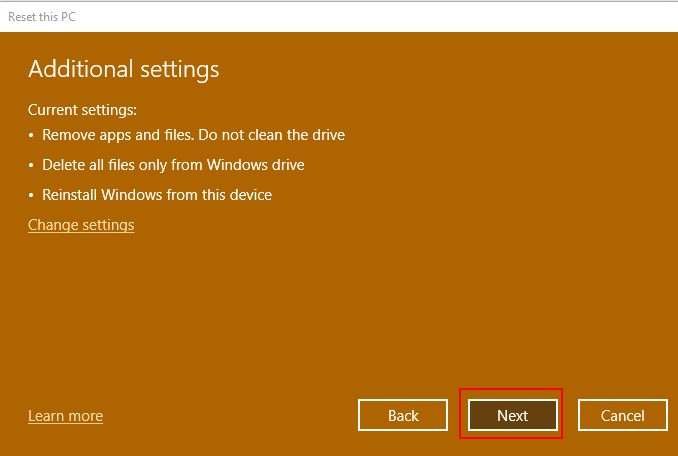Viewport: 678px width, 456px height.
Task: Go back using the Back button
Action: click(403, 415)
